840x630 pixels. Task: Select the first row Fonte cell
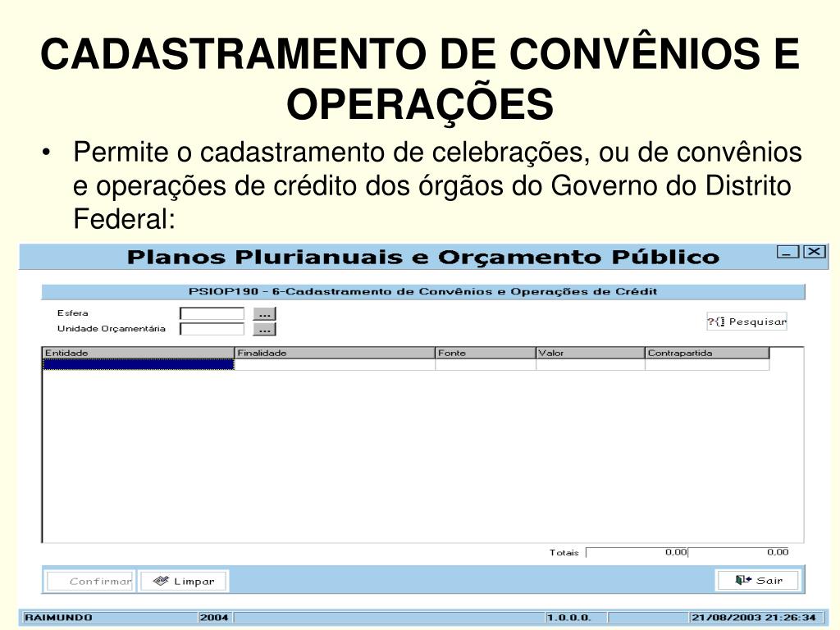pyautogui.click(x=486, y=364)
